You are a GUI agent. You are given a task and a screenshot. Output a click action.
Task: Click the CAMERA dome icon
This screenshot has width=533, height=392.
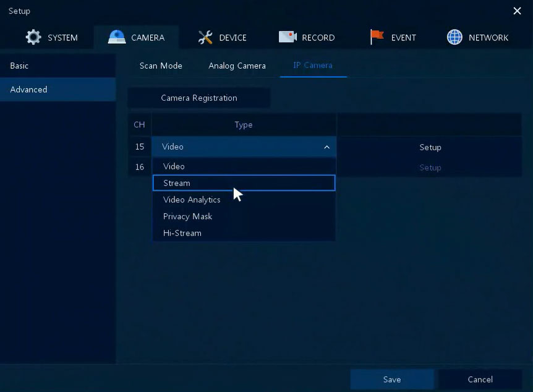pos(117,38)
